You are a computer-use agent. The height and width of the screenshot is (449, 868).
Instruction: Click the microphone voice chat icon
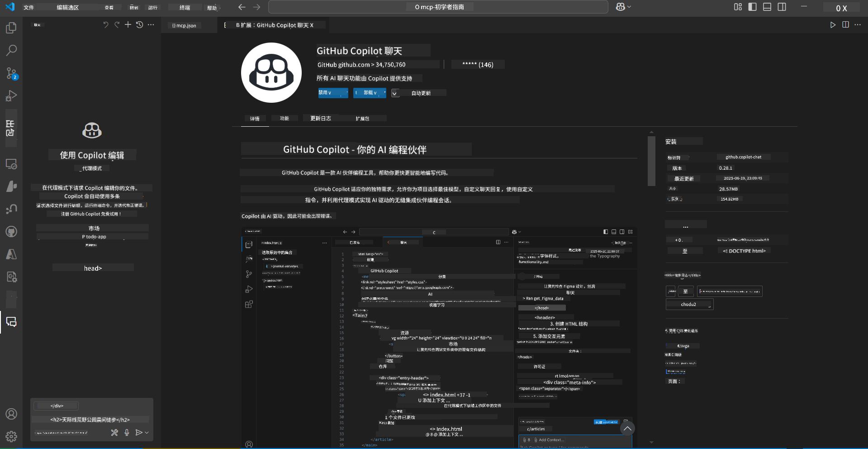[x=127, y=433]
